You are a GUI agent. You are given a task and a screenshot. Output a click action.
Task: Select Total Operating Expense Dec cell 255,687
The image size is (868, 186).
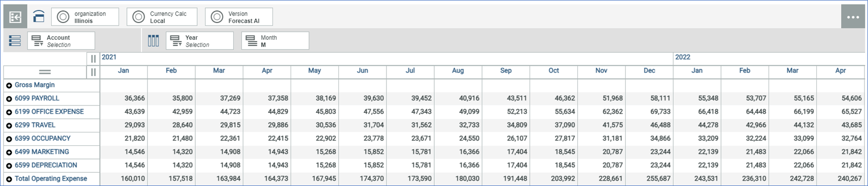pyautogui.click(x=649, y=179)
